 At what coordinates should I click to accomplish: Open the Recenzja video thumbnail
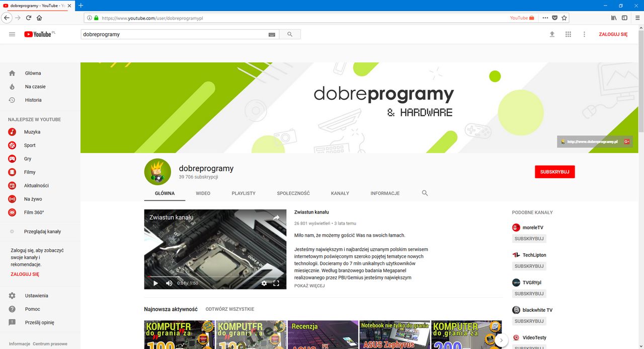point(323,335)
